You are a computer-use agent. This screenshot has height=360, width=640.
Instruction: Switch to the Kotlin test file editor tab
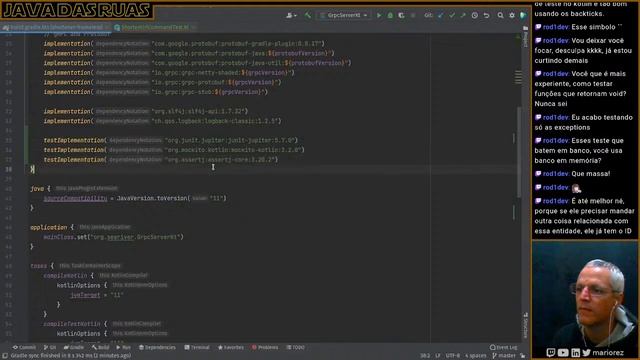[x=154, y=27]
